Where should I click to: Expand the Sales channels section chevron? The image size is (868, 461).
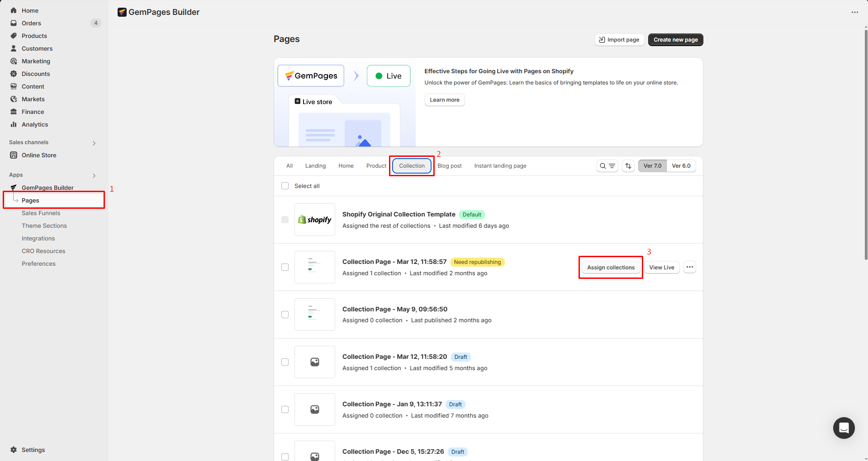94,143
